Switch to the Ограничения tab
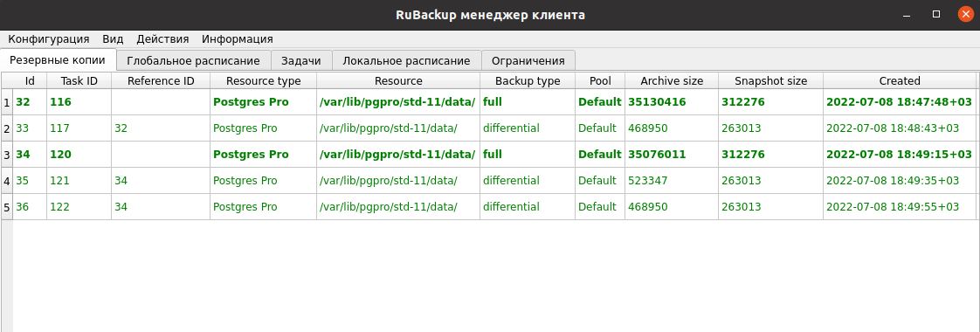The width and height of the screenshot is (980, 332). pyautogui.click(x=528, y=60)
